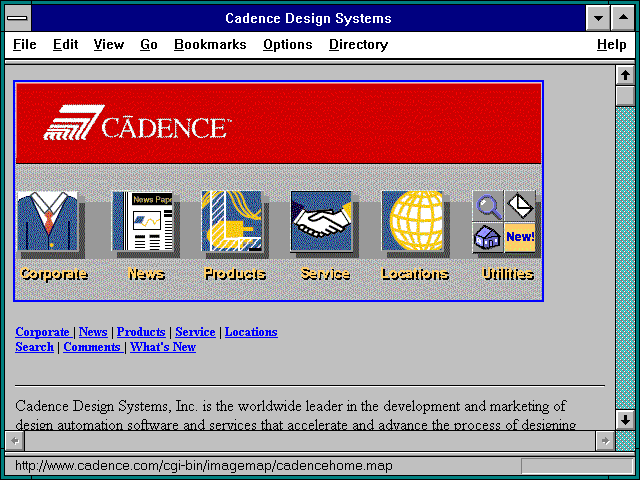Follow the What's New text link
The image size is (640, 480).
coord(163,347)
